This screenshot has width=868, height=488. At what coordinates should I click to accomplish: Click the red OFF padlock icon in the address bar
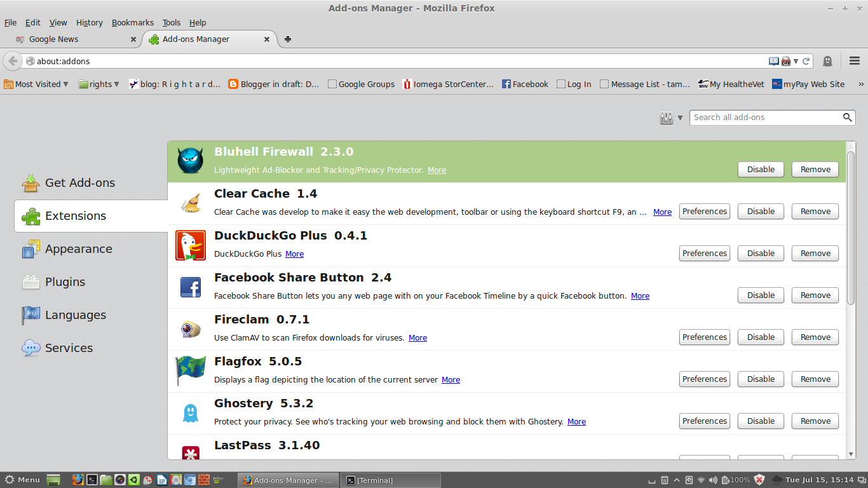pos(786,61)
